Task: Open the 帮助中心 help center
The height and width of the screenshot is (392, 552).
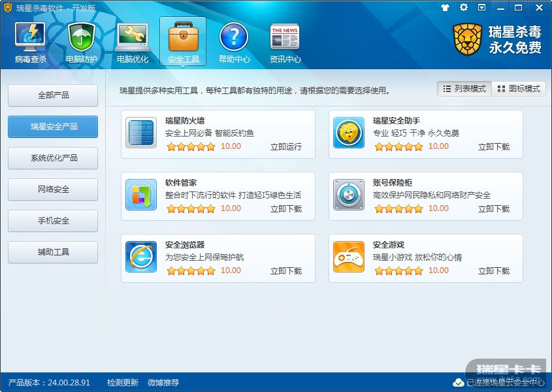Action: [x=234, y=42]
